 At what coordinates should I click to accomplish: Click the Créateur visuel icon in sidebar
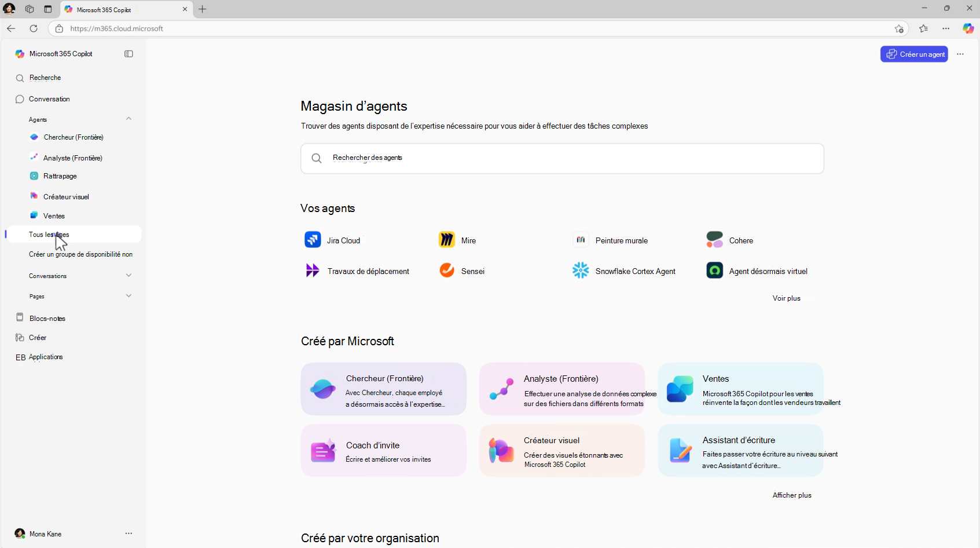34,196
